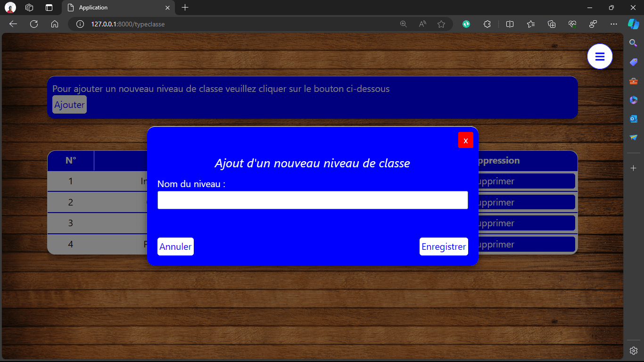Viewport: 644px width, 362px height.
Task: Click the Annuler button
Action: point(175,247)
